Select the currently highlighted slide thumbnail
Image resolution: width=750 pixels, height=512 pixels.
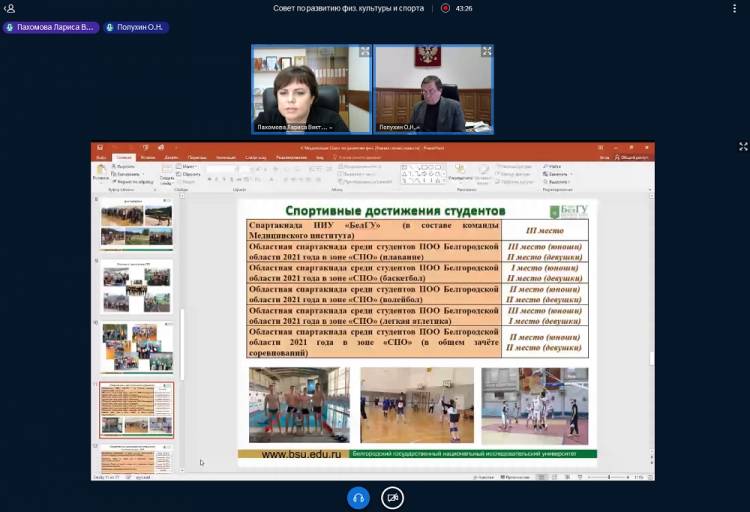(136, 409)
